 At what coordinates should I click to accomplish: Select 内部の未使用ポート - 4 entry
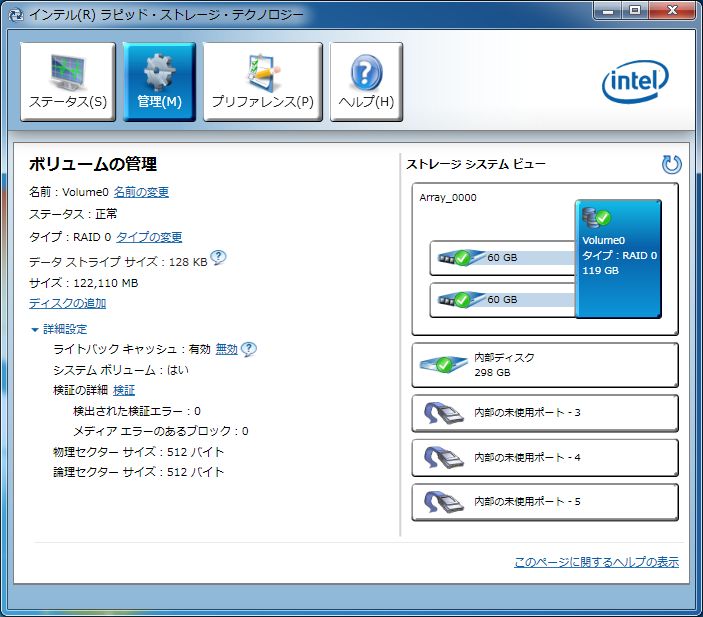click(x=545, y=457)
